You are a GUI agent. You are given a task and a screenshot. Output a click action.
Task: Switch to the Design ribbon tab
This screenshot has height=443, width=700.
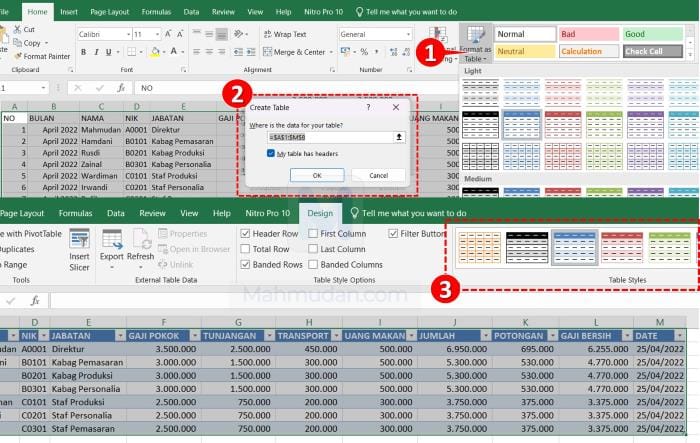click(320, 213)
